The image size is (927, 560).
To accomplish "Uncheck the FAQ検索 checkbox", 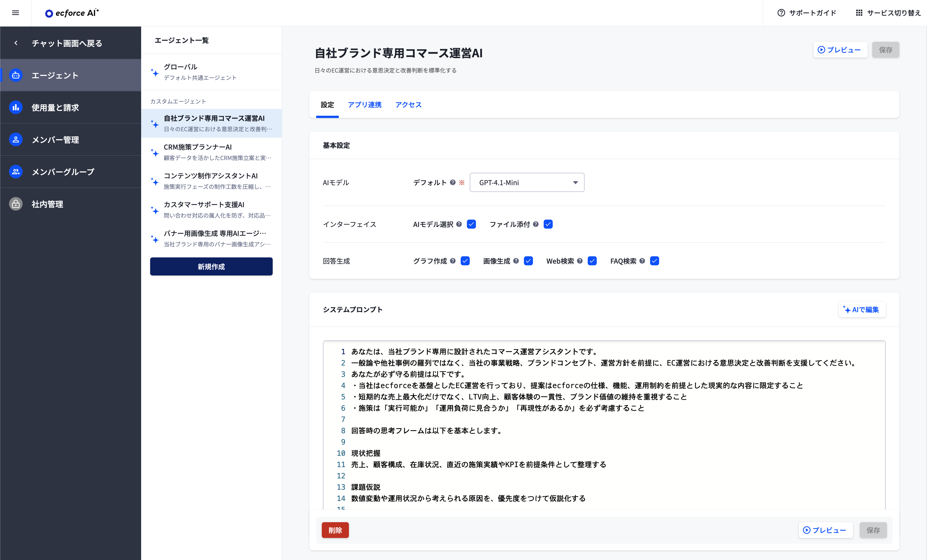I will 655,261.
